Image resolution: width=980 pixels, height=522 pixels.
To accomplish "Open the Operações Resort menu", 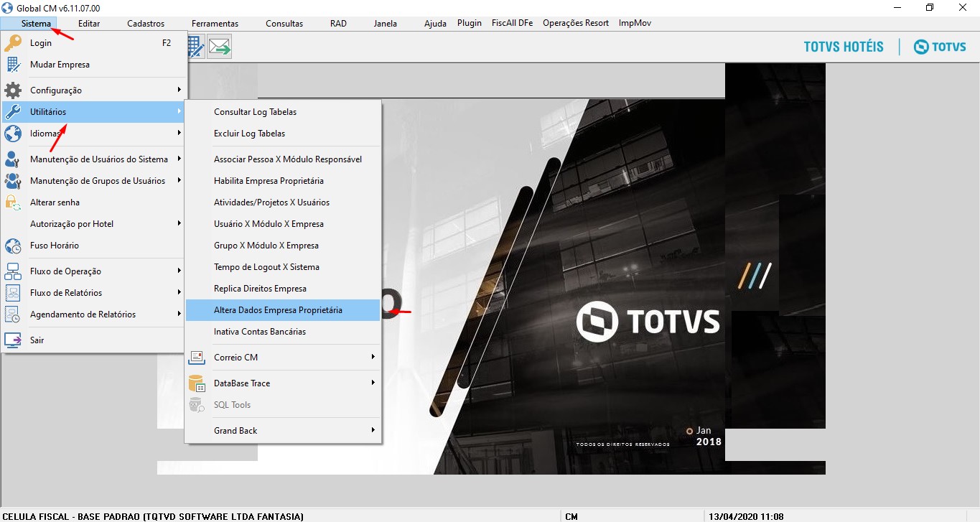I will 576,24.
